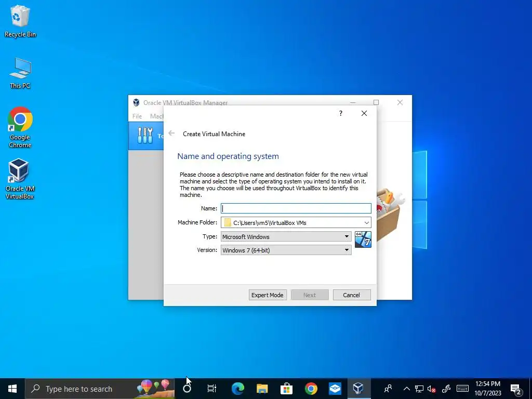Open the File menu in VirtualBox Manager
The width and height of the screenshot is (532, 399).
tap(137, 116)
